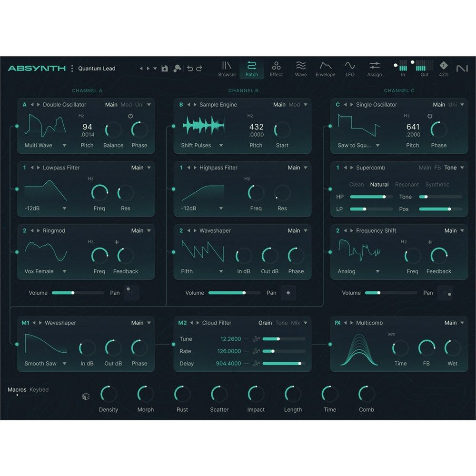Open the three-dot menu beside Absynth logo
Viewport: 476px width, 476px height.
[72, 68]
